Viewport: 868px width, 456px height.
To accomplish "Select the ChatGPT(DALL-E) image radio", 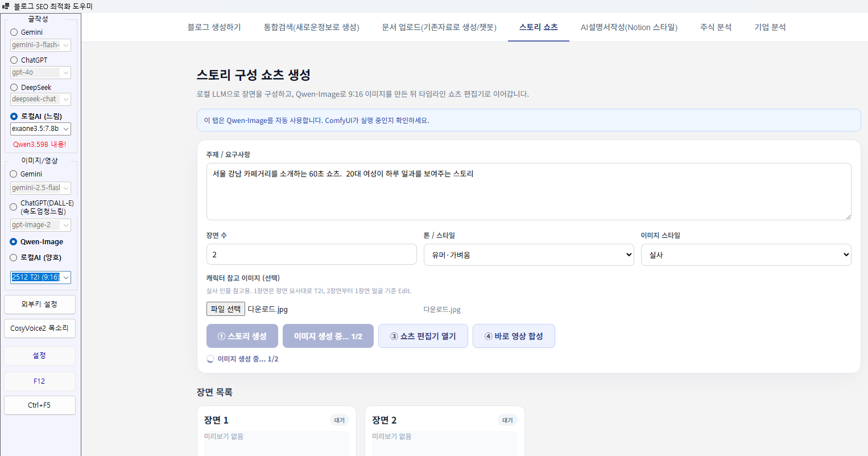I will [14, 207].
